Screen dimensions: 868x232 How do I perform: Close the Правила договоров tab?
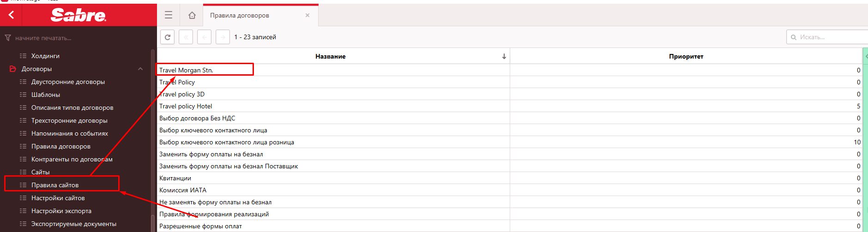(307, 15)
